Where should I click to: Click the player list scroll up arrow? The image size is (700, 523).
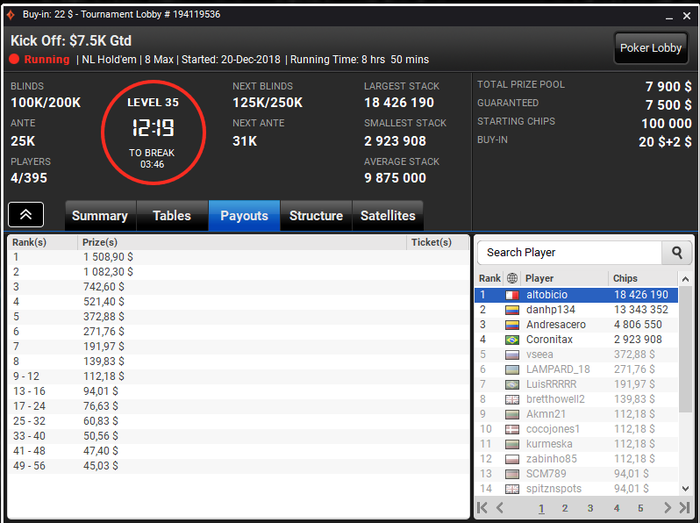click(x=686, y=279)
